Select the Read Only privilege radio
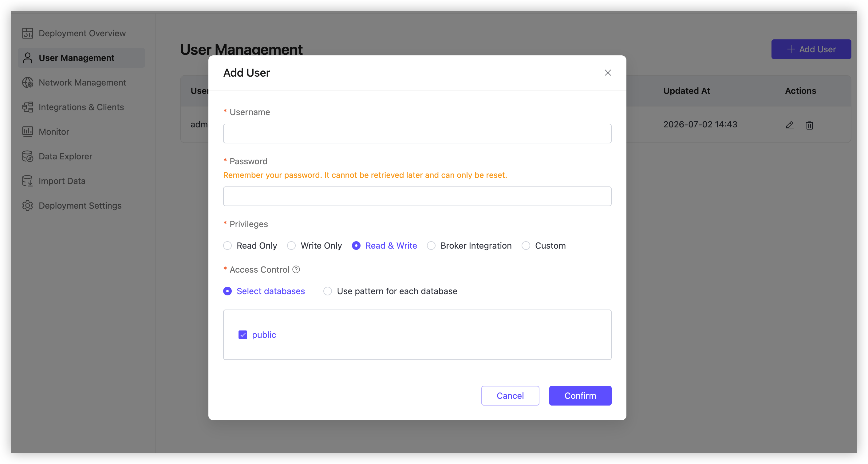This screenshot has width=868, height=464. [x=227, y=246]
